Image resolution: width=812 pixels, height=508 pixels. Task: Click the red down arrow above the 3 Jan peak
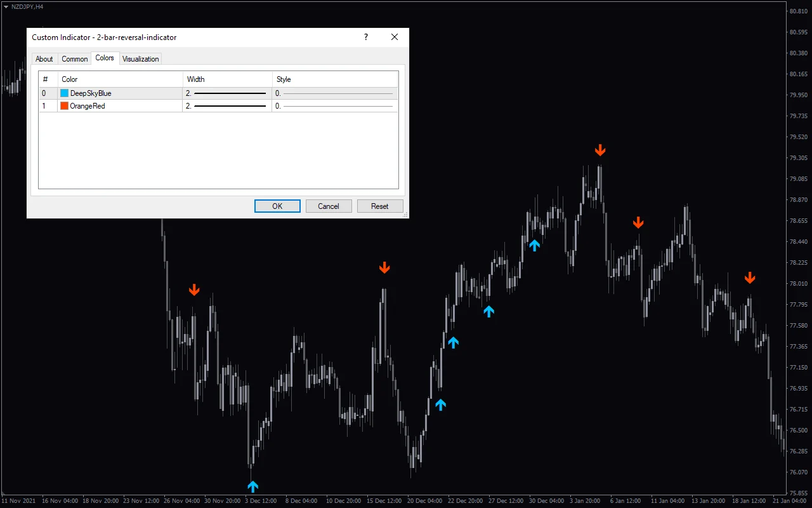[600, 150]
